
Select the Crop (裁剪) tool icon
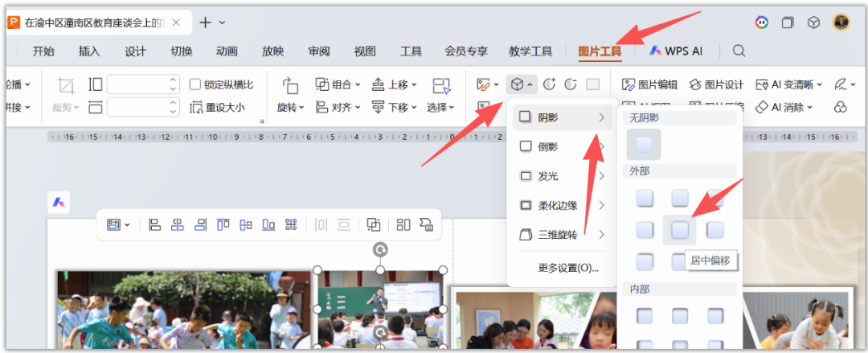(x=66, y=86)
